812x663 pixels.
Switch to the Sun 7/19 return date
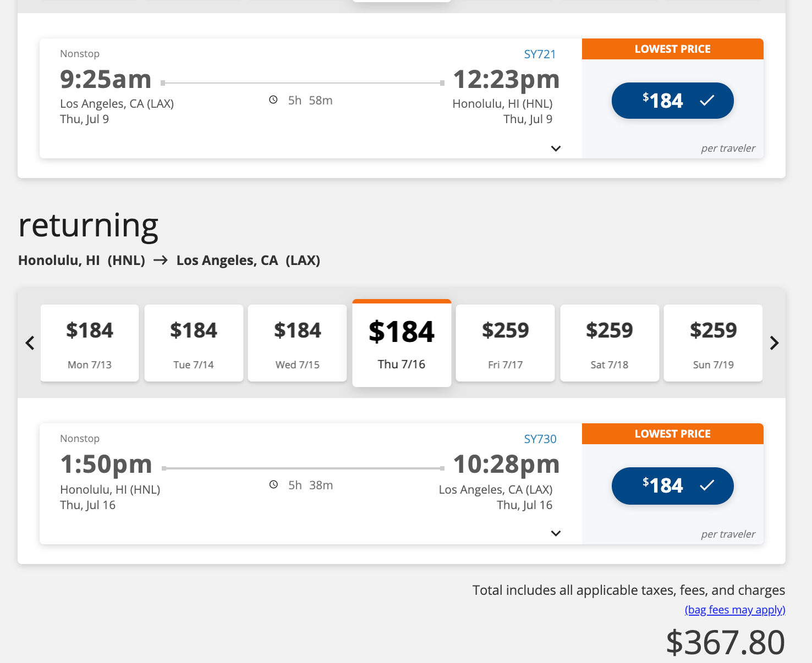point(714,343)
